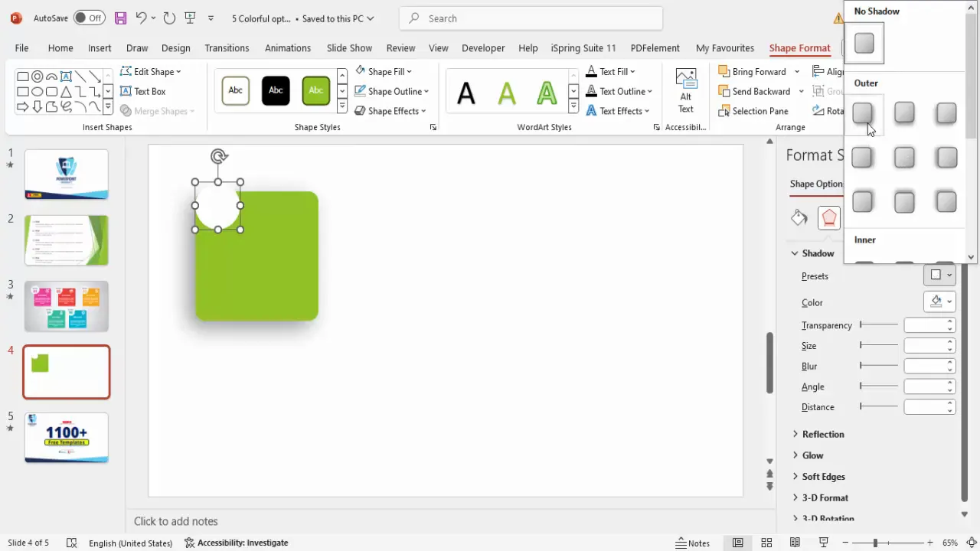Image resolution: width=980 pixels, height=551 pixels.
Task: Click the Redo icon in title bar
Action: (x=170, y=18)
